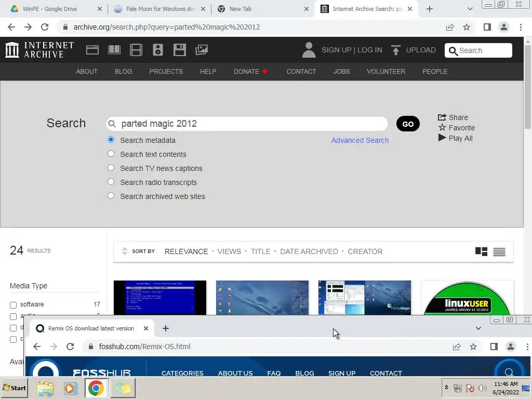The width and height of the screenshot is (532, 399).
Task: Open File Explorer from the taskbar
Action: [x=45, y=388]
